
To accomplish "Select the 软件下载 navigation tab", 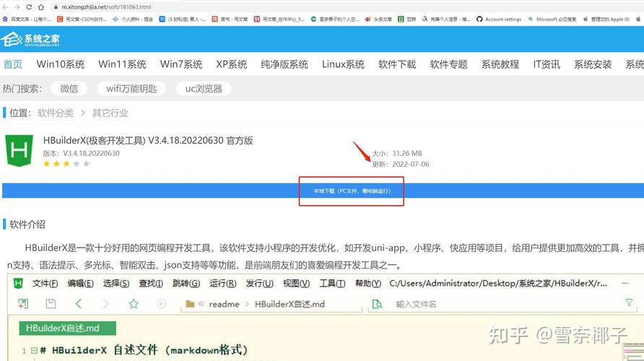I will (x=397, y=64).
